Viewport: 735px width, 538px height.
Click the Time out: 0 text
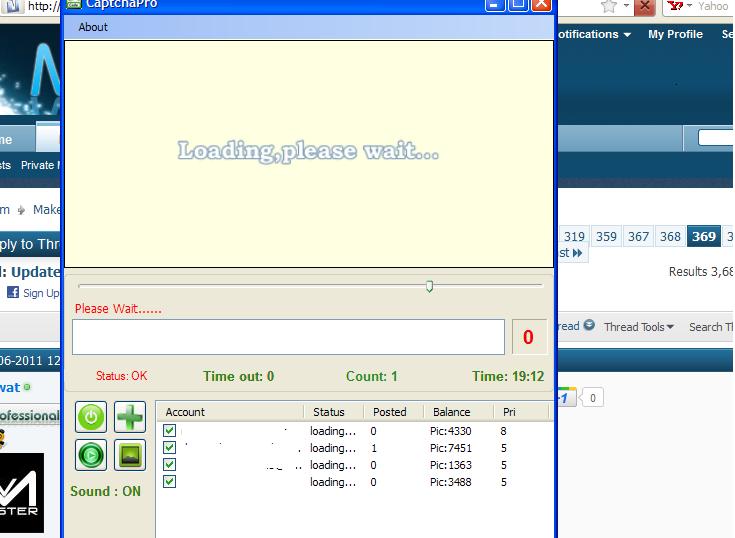pos(238,376)
